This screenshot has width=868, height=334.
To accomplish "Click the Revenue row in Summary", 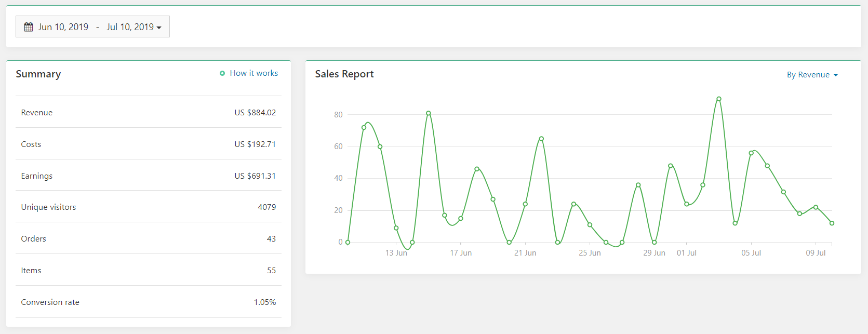I will tap(148, 113).
